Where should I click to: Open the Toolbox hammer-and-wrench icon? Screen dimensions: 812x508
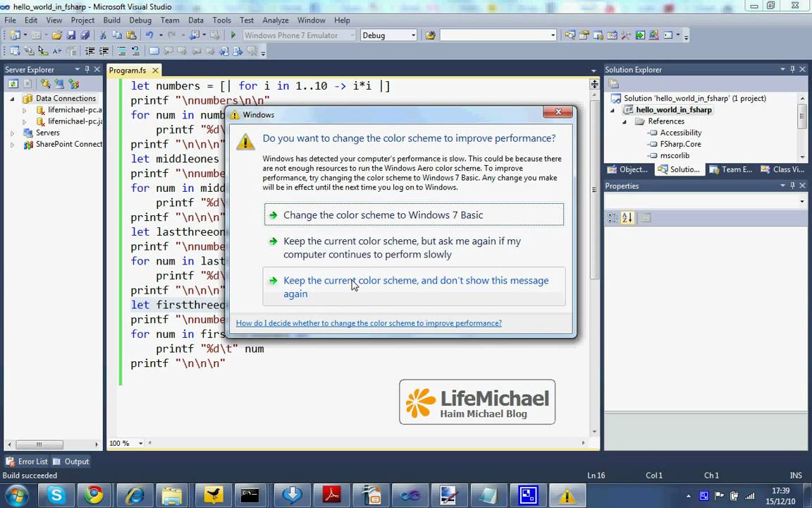626,35
